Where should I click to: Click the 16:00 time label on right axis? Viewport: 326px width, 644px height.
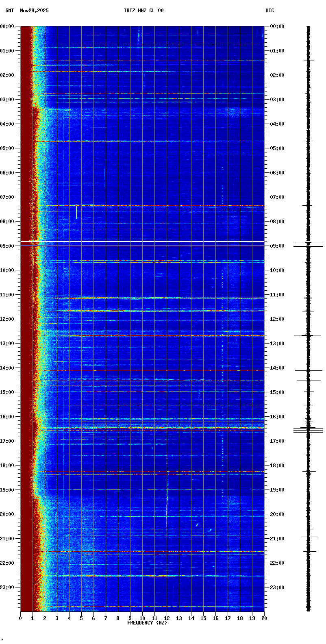277,417
